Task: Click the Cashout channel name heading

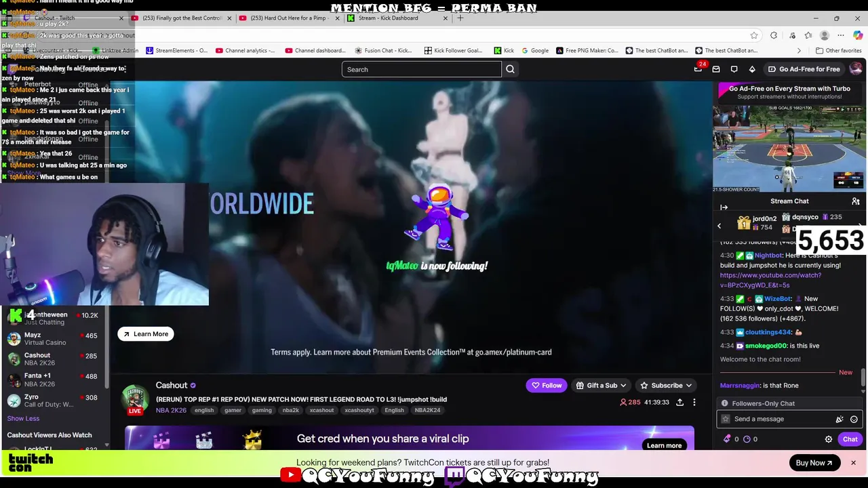Action: click(171, 386)
